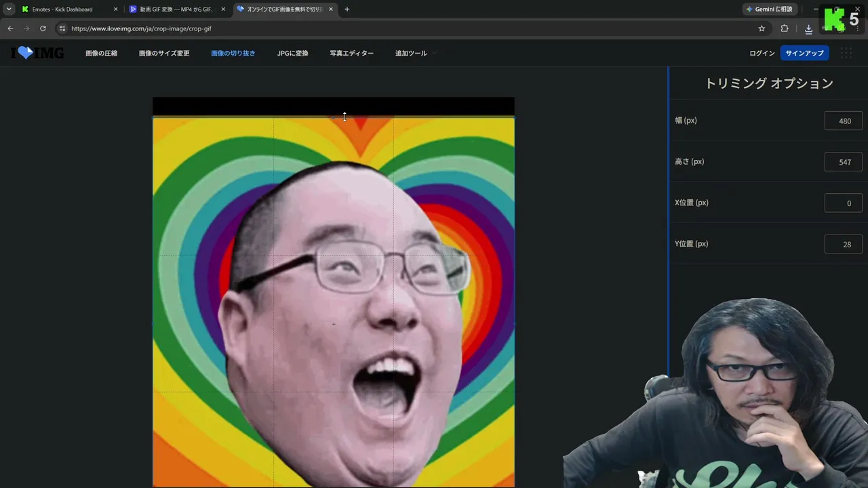Switch to the Emotes - Kick Dashboard tab
This screenshot has height=488, width=868.
pyautogui.click(x=62, y=9)
